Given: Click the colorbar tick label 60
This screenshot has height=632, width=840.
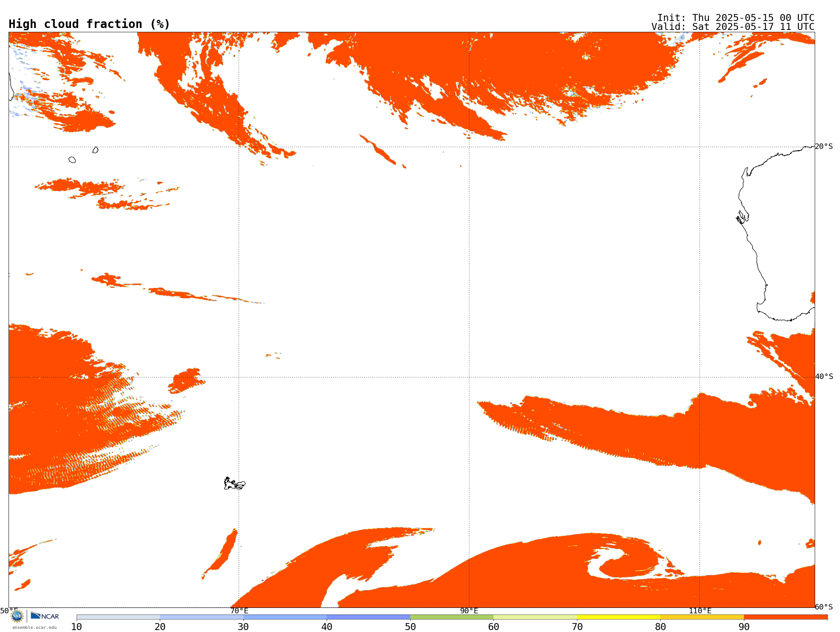Looking at the screenshot, I should click(x=493, y=627).
